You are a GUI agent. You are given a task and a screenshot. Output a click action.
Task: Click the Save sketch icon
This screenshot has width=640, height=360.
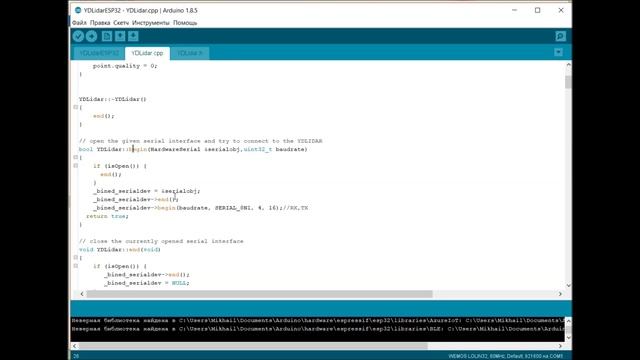click(133, 36)
